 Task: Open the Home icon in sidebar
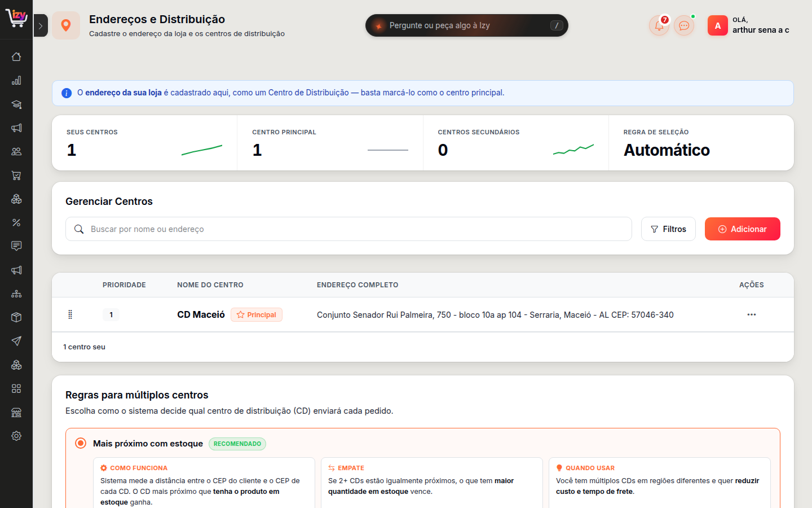click(x=16, y=57)
